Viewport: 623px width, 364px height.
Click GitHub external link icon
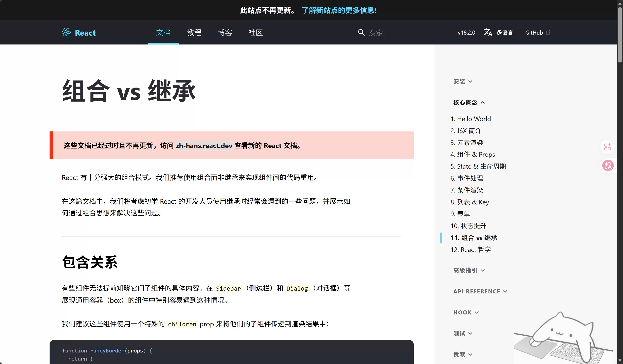[x=548, y=32]
